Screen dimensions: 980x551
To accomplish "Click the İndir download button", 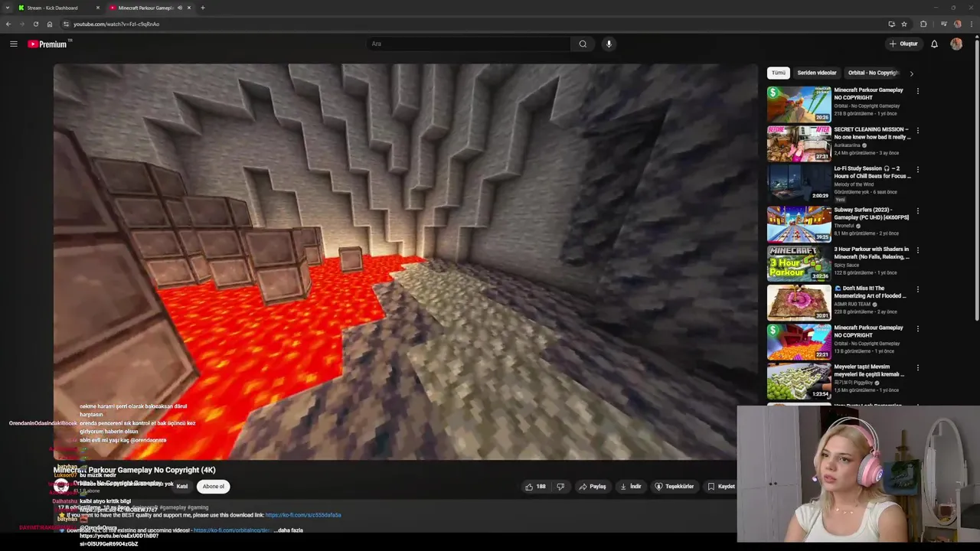I will coord(630,486).
